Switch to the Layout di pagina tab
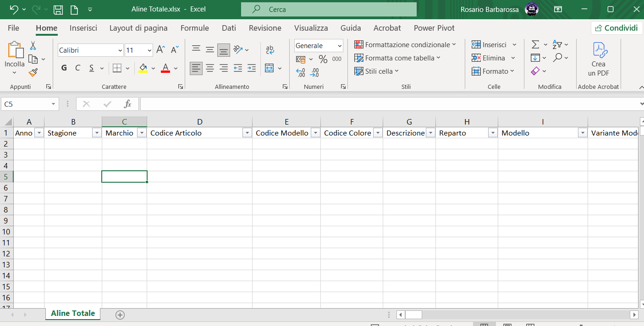 pyautogui.click(x=138, y=28)
